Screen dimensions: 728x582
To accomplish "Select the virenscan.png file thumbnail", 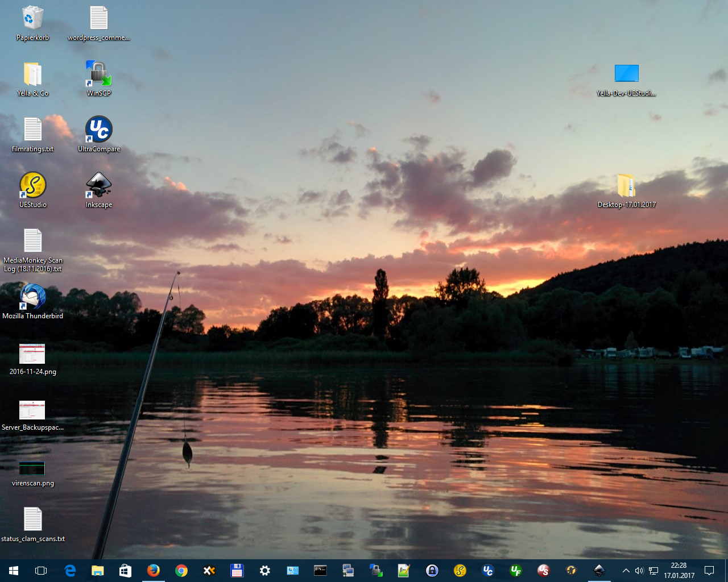I will 32,468.
